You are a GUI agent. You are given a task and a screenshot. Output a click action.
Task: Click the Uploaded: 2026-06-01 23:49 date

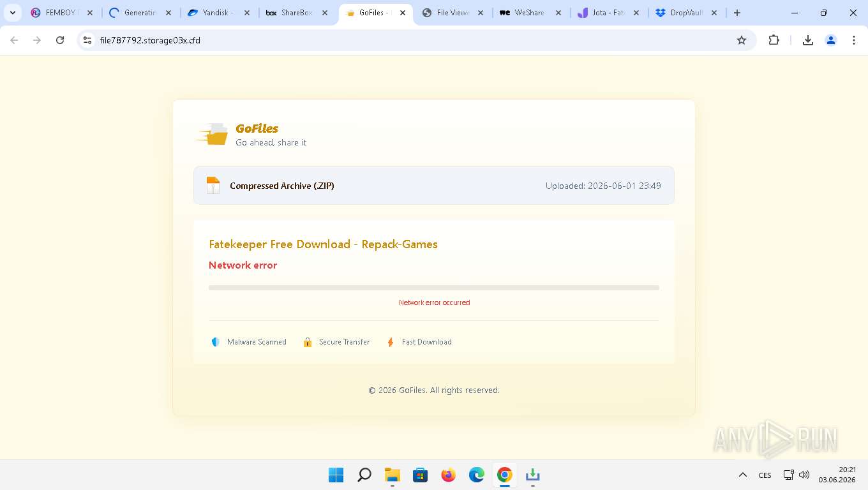click(603, 186)
